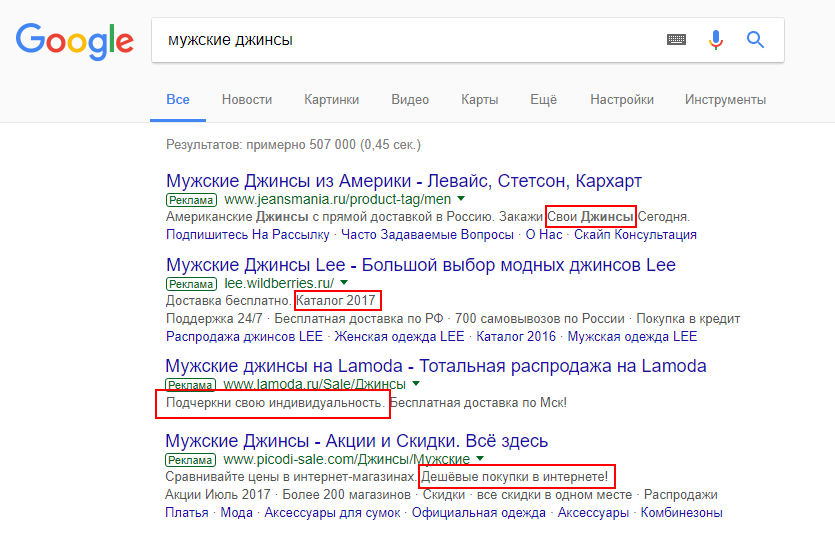This screenshot has width=835, height=533.
Task: Open Мужская одежда LEE sitelink
Action: point(632,337)
